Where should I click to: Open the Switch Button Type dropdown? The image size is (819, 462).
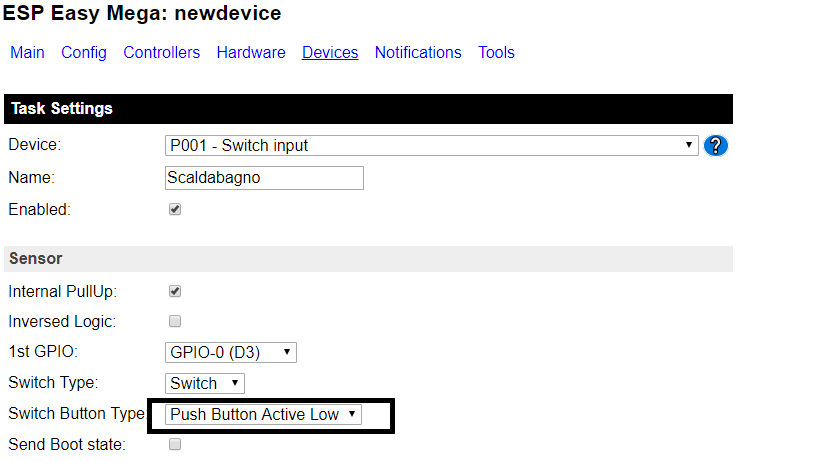(x=264, y=414)
